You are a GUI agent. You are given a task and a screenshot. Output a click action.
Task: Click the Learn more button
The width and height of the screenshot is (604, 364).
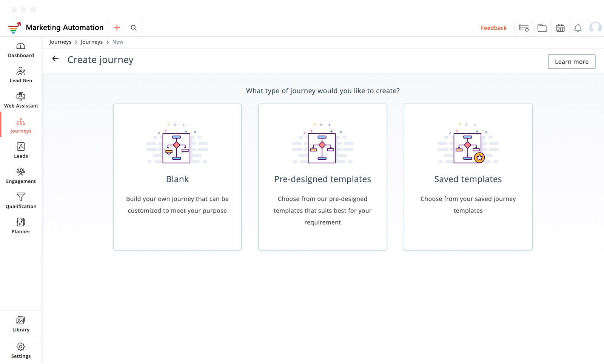coord(572,62)
